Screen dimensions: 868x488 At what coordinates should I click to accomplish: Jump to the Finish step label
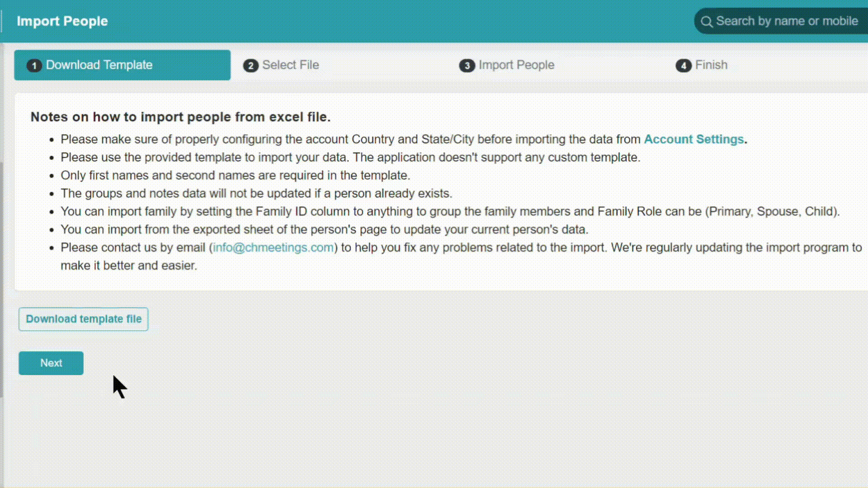pos(711,65)
